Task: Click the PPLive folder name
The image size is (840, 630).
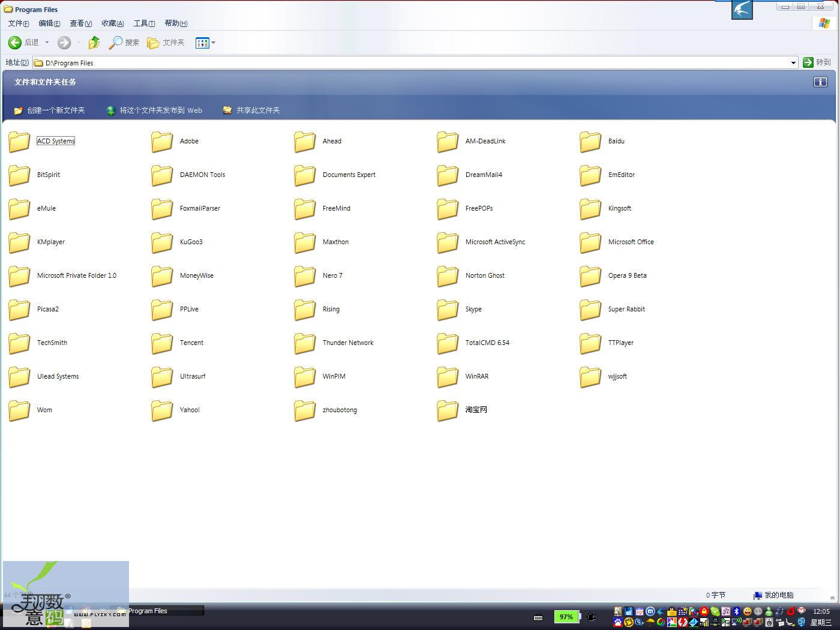Action: click(x=189, y=309)
